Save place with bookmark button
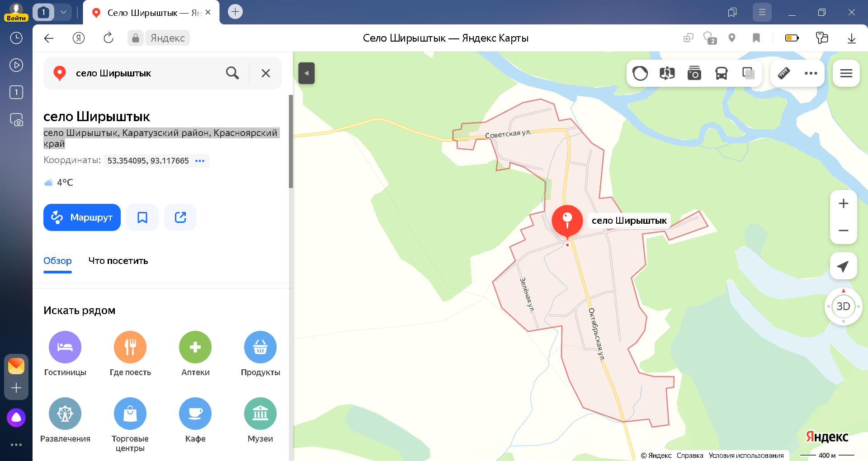Screen dimensions: 868x461 pos(142,217)
